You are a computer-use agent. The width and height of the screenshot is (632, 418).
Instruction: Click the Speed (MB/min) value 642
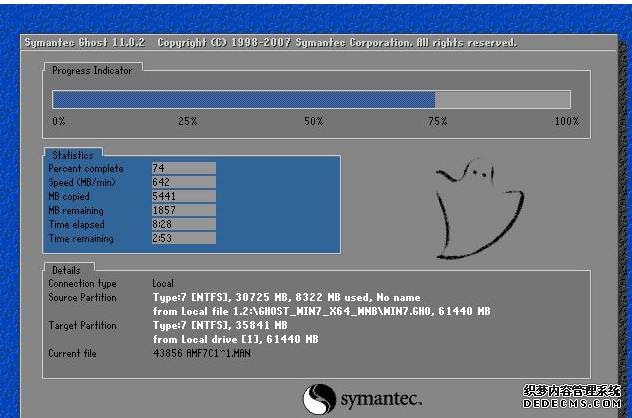point(183,182)
